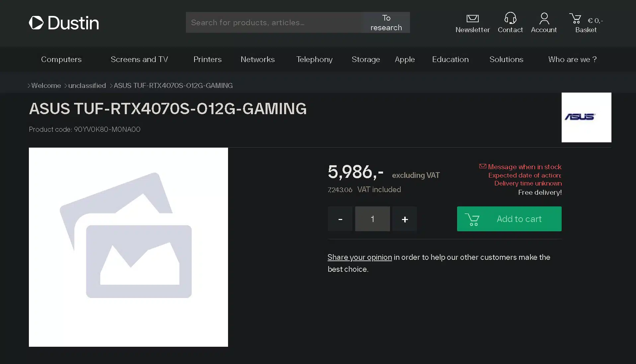Open the Solutions menu
This screenshot has height=364, width=636.
506,59
